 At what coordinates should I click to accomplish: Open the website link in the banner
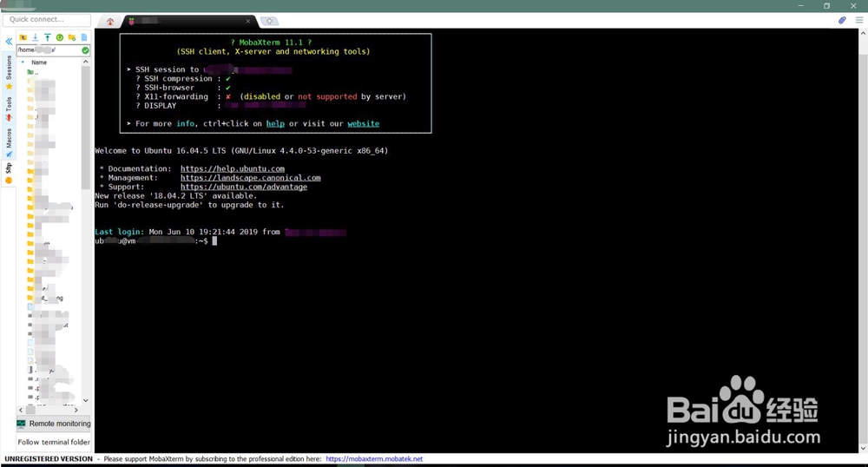363,124
